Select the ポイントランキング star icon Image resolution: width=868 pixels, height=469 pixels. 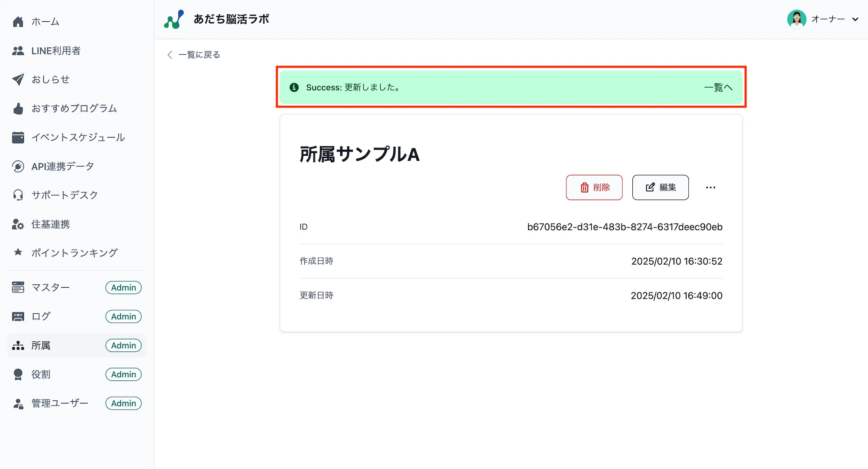coord(18,253)
